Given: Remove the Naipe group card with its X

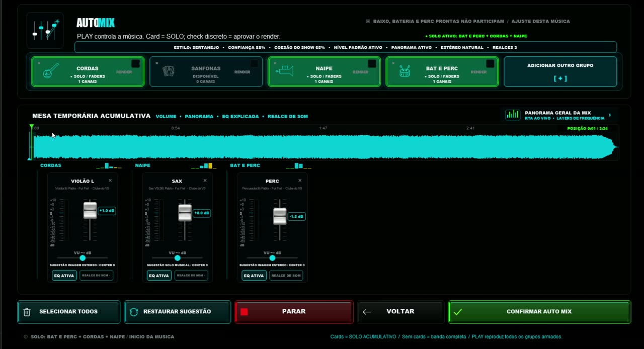Looking at the screenshot, I should tap(275, 63).
